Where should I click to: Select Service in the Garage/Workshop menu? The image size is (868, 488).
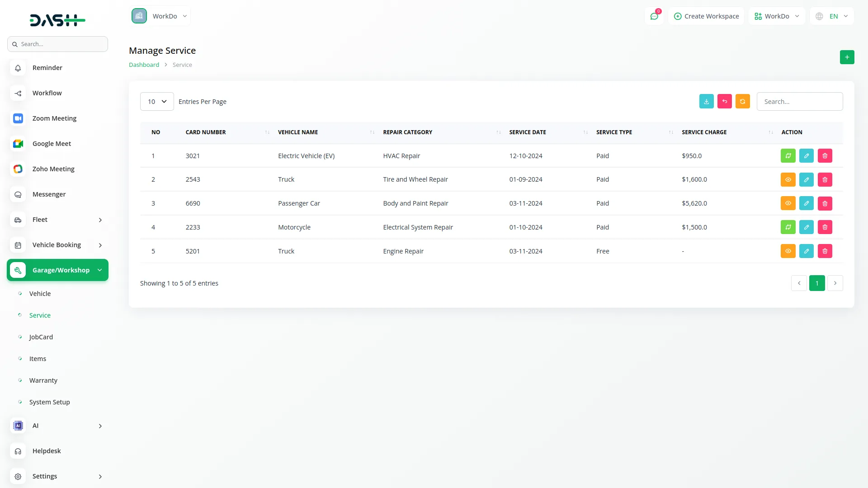tap(40, 315)
